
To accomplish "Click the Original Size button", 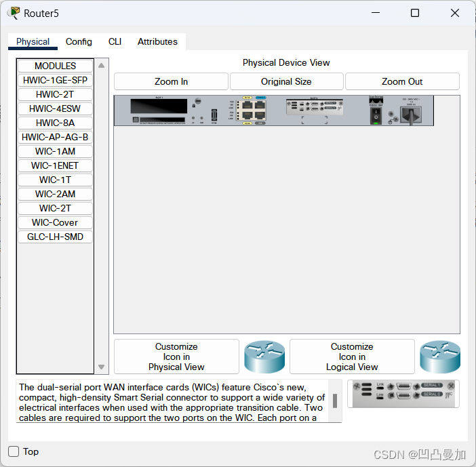I will pos(286,81).
